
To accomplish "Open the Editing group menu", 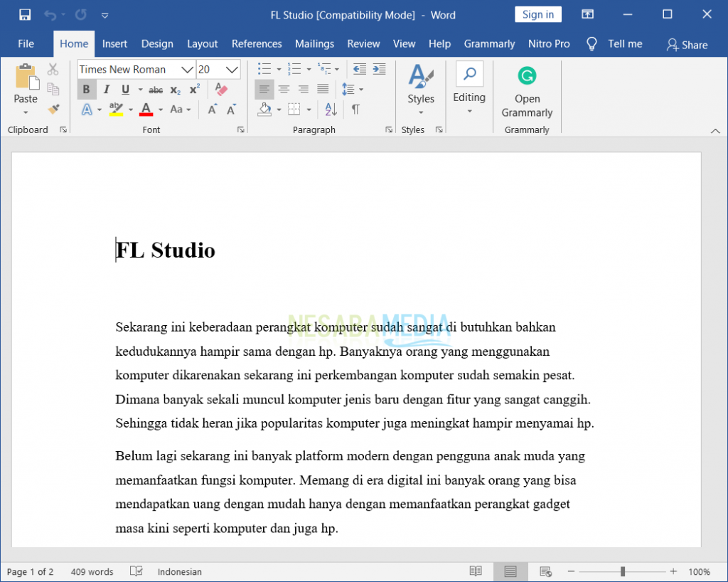I will point(469,88).
